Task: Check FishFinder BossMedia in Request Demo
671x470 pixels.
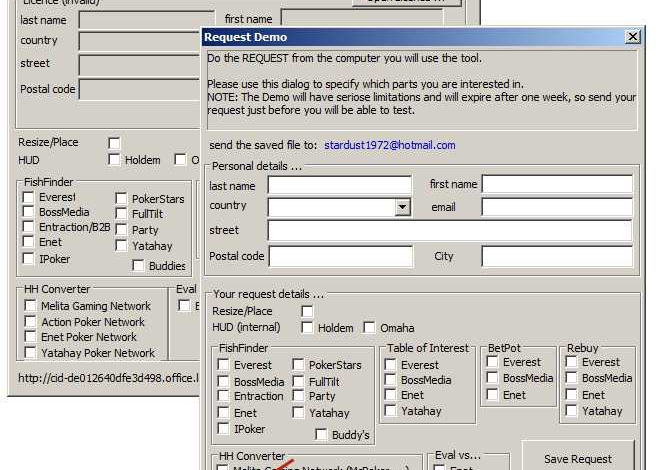Action: (223, 381)
